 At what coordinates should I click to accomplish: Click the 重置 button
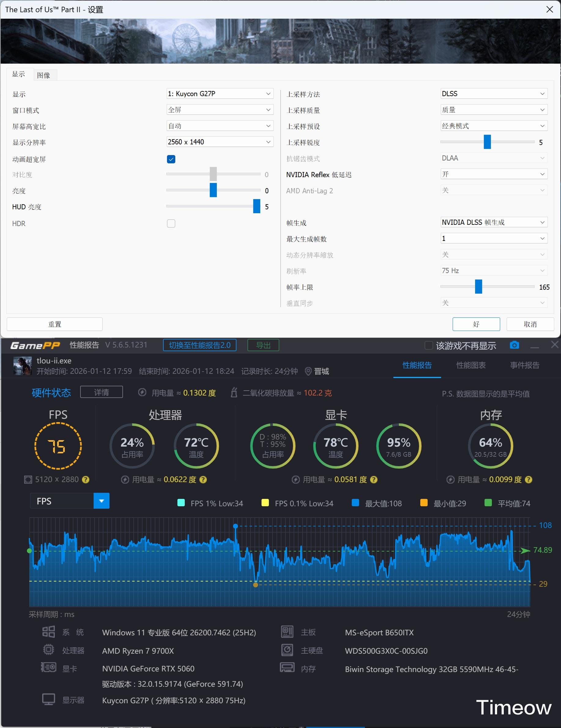(x=55, y=324)
